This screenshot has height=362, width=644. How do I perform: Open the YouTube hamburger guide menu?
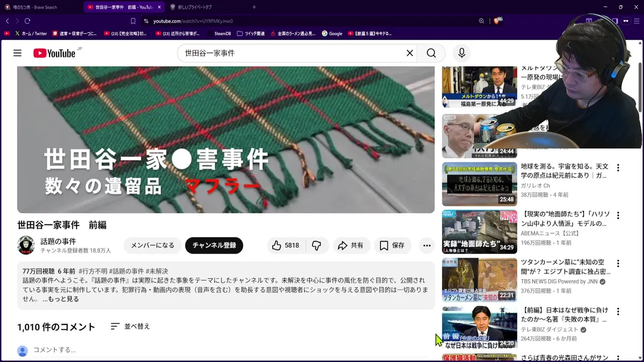(x=18, y=53)
